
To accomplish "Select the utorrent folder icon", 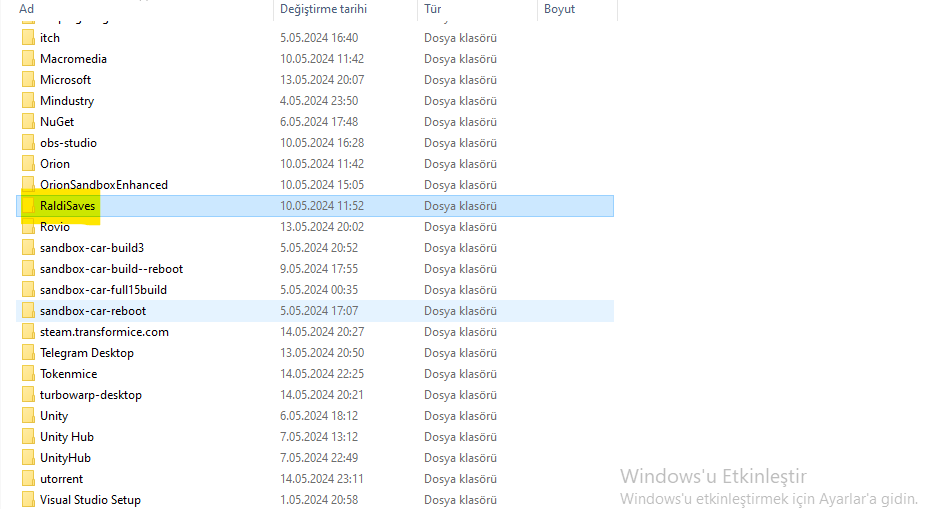I will coord(28,478).
